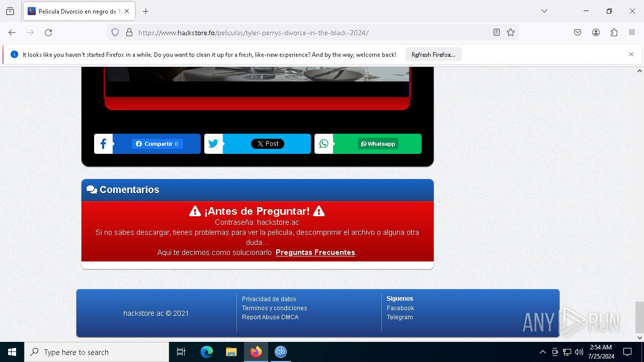This screenshot has width=644, height=362.
Task: Open the Facebook link under Siguenos
Action: [x=400, y=308]
